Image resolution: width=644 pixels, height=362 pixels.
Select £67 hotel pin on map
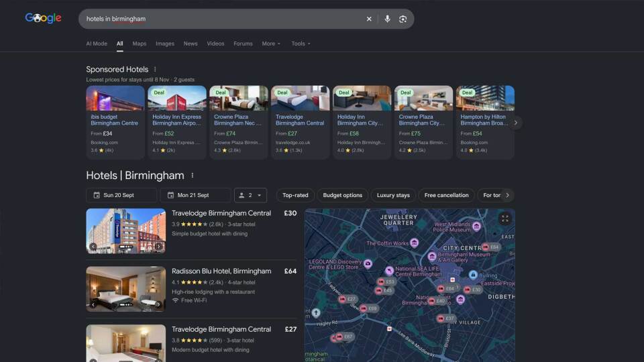(x=344, y=337)
